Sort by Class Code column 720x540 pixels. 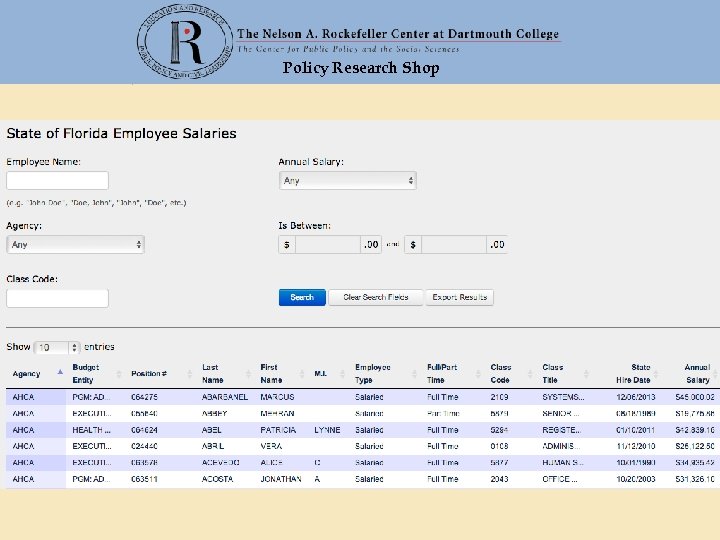[501, 374]
